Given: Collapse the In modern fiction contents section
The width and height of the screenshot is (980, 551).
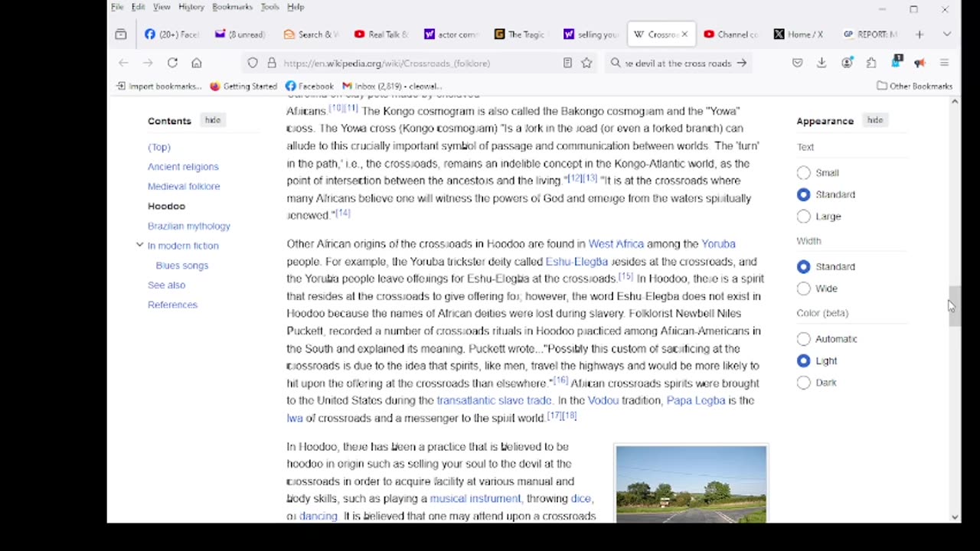Looking at the screenshot, I should (139, 245).
